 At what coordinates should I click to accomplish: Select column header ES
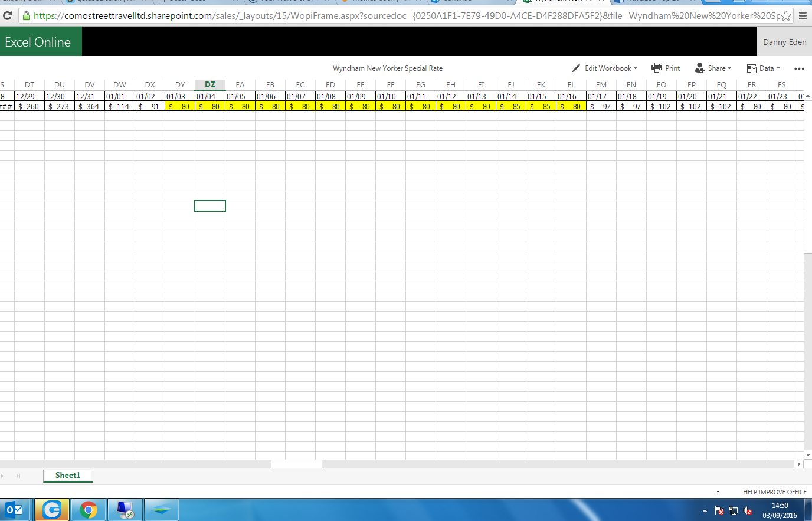click(782, 85)
